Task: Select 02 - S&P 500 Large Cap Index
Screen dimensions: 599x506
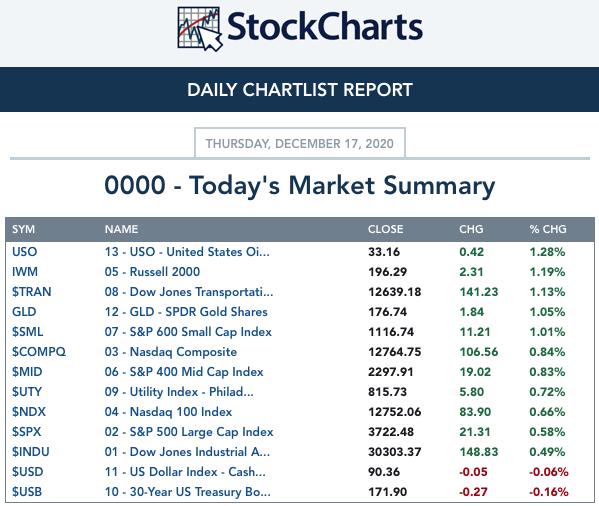Action: pyautogui.click(x=189, y=432)
